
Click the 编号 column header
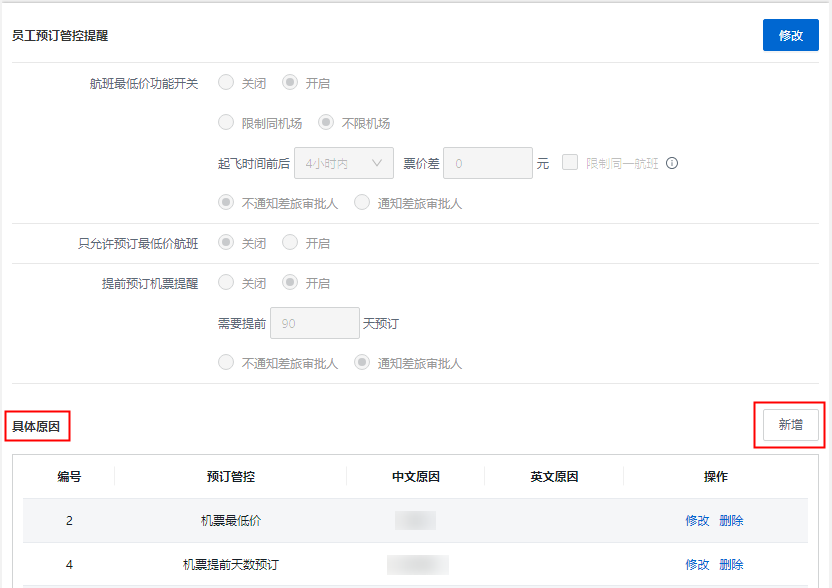coord(69,477)
